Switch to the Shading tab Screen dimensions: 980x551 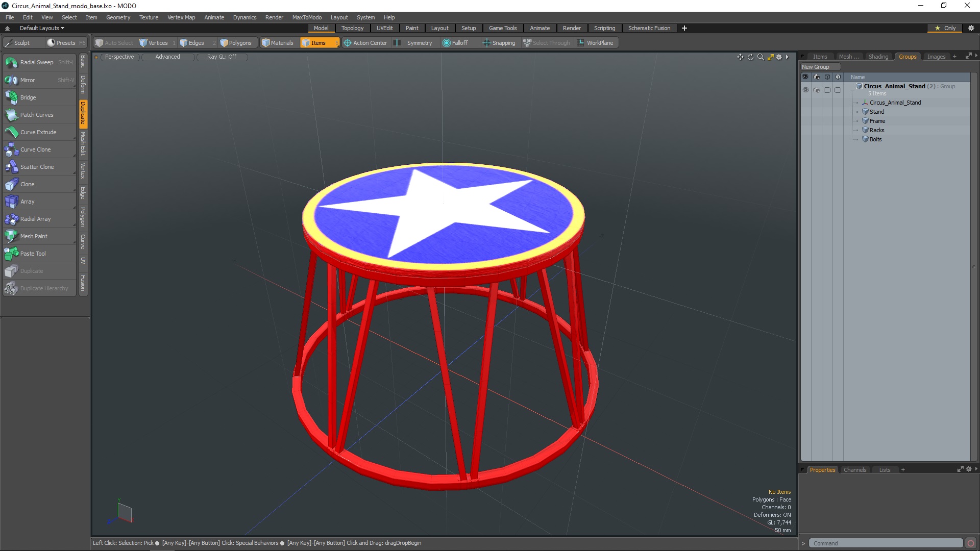pyautogui.click(x=878, y=57)
